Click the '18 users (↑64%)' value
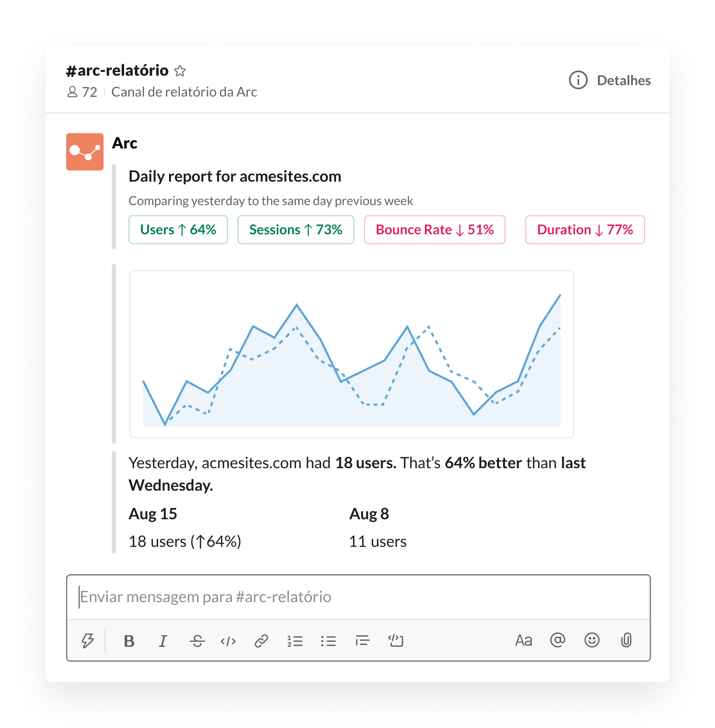The width and height of the screenshot is (715, 728). (x=185, y=541)
